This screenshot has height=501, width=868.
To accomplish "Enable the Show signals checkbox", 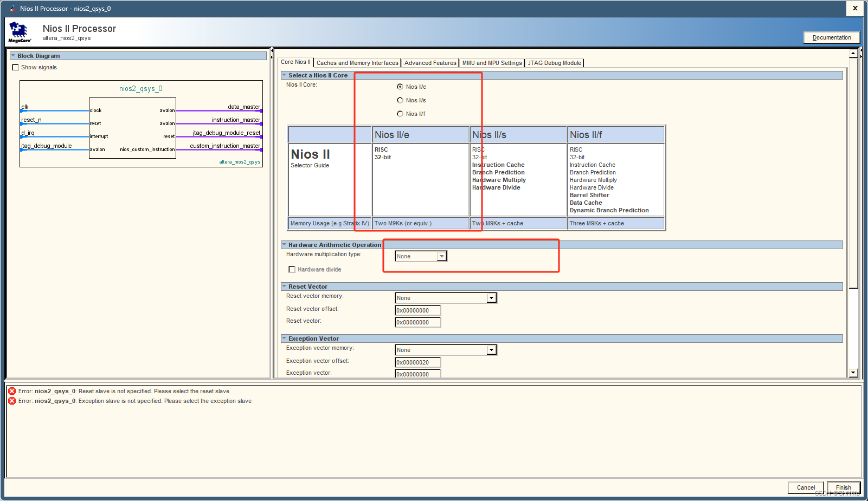I will 15,67.
